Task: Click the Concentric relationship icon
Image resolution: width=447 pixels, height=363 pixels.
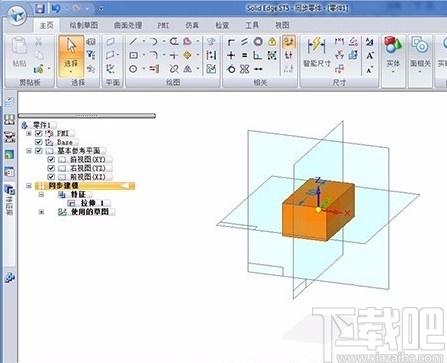Action: (x=258, y=42)
